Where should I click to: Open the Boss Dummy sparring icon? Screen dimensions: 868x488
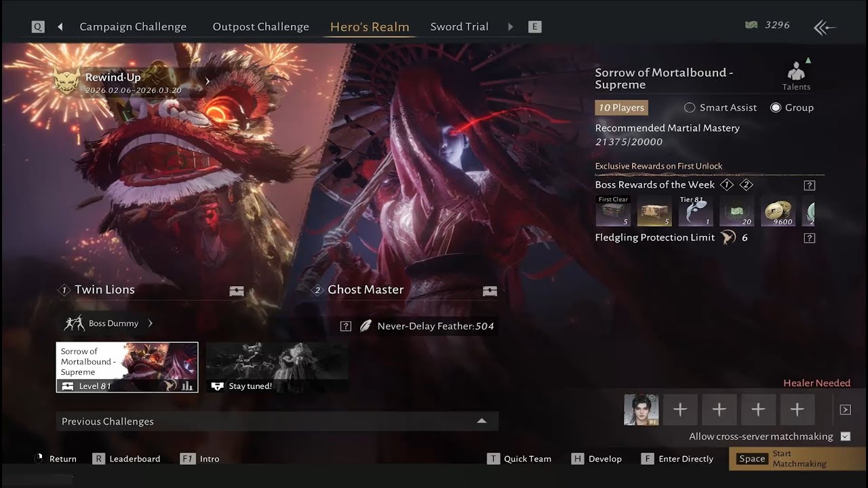[x=74, y=323]
